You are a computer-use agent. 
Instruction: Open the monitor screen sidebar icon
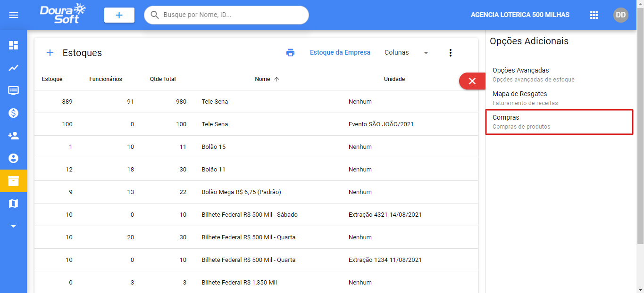pos(14,90)
